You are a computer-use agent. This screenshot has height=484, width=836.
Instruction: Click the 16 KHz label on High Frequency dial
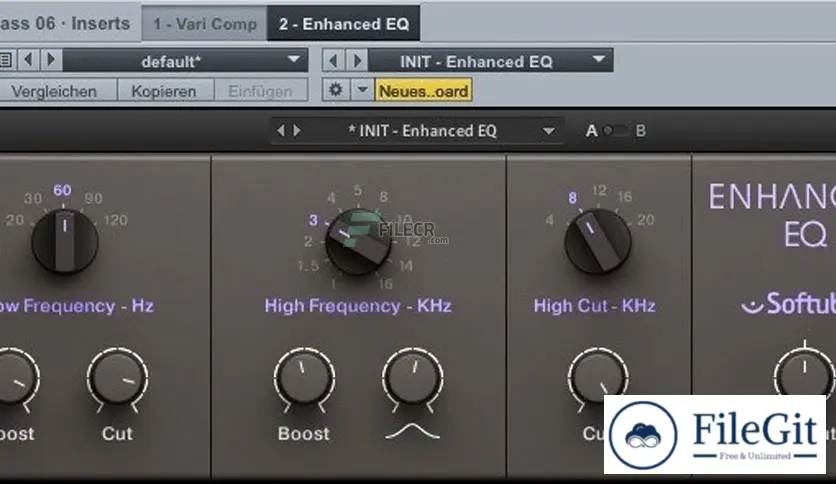coord(386,284)
